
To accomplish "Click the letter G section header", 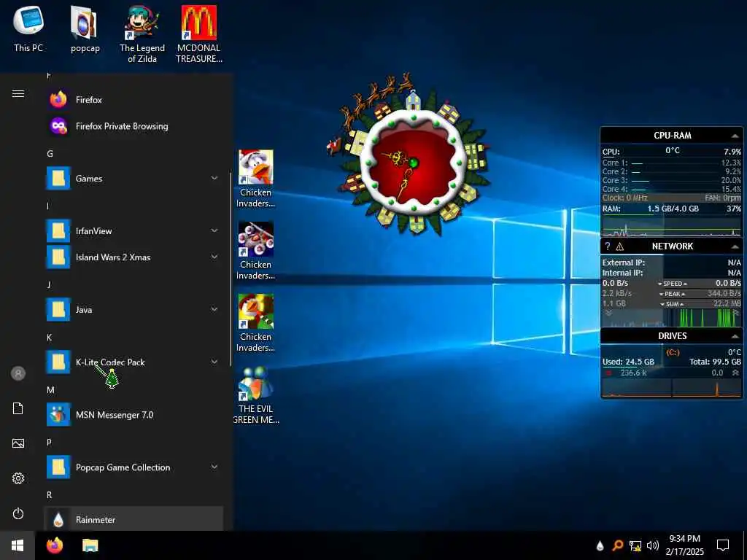I will click(50, 153).
